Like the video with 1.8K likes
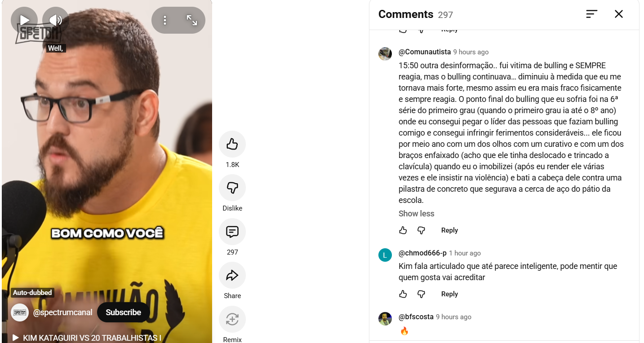 (x=232, y=144)
